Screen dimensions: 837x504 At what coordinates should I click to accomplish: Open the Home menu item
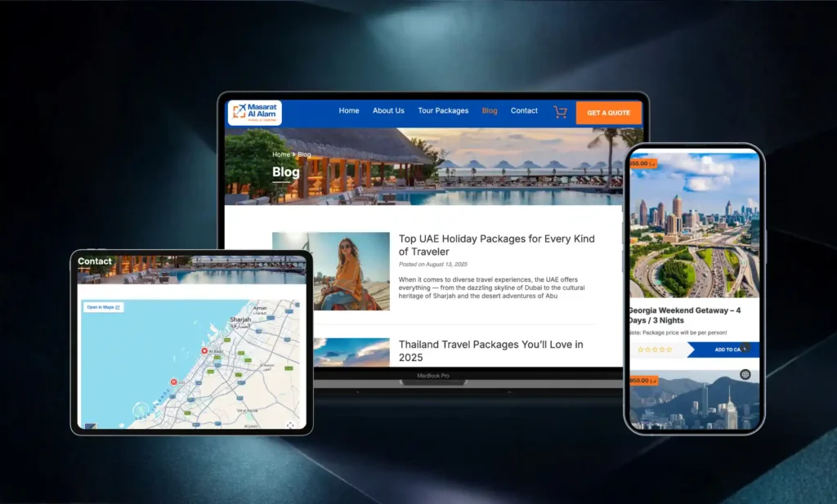pyautogui.click(x=349, y=111)
